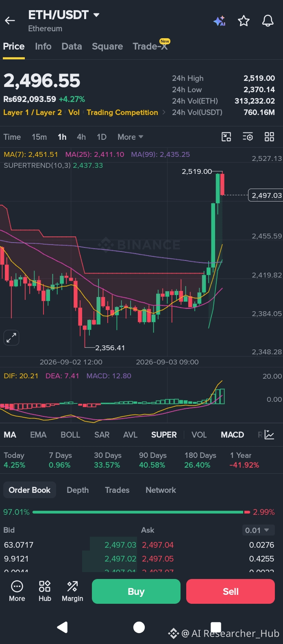Tap the red Sell button
Viewport: 283px width, 644px height.
(231, 592)
